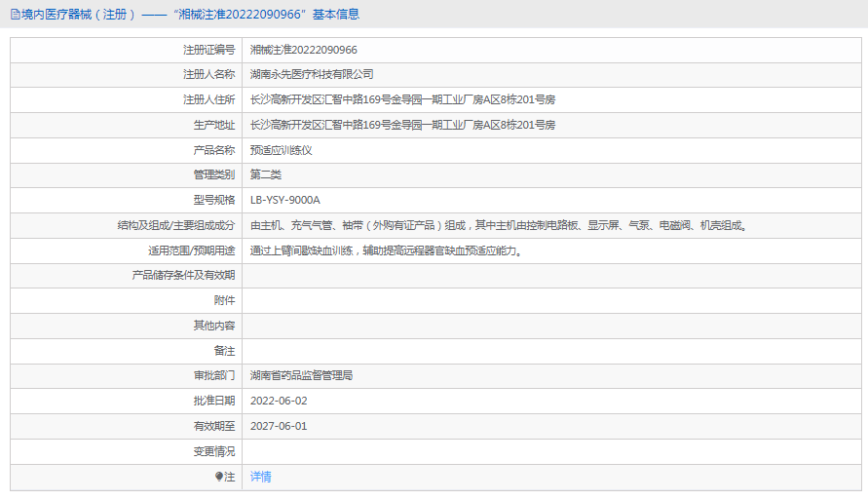Click the document icon in the header
Viewport: 868px width, 500px height.
coord(15,15)
